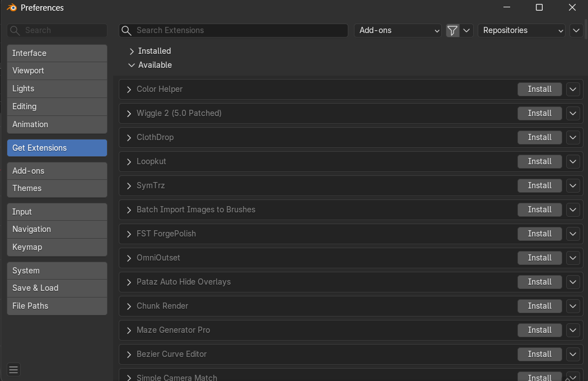Switch to the Interface preferences tab
Viewport: 588px width, 381px height.
57,53
